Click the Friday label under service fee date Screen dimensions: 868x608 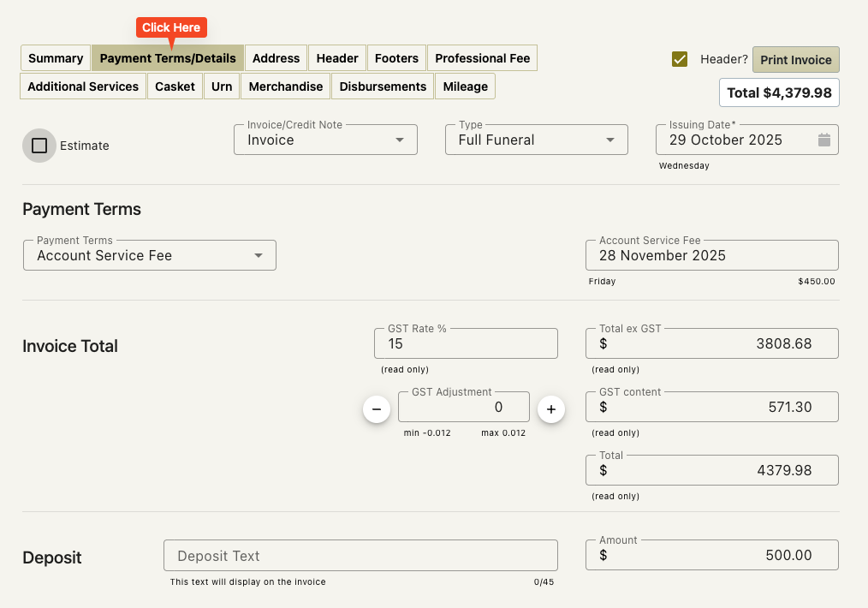pos(602,281)
